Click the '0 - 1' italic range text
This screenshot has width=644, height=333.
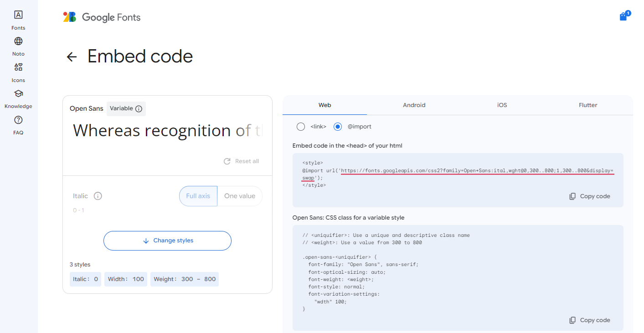(78, 210)
